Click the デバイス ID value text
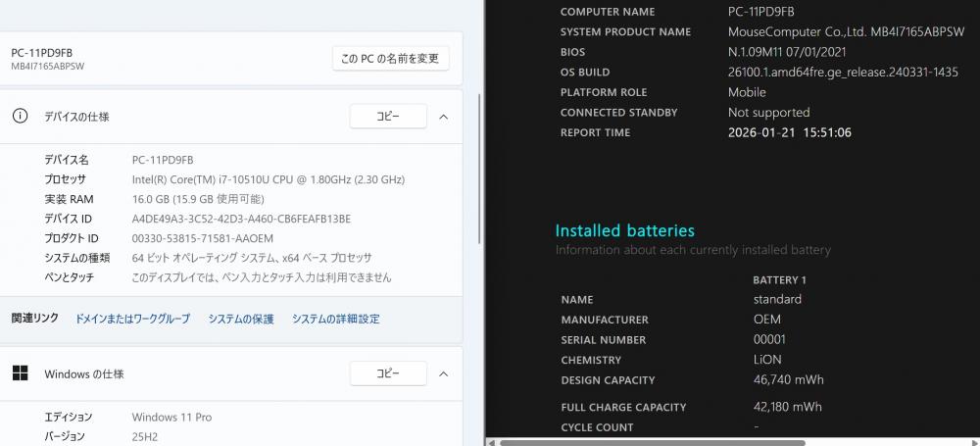The width and height of the screenshot is (980, 446). click(x=241, y=219)
